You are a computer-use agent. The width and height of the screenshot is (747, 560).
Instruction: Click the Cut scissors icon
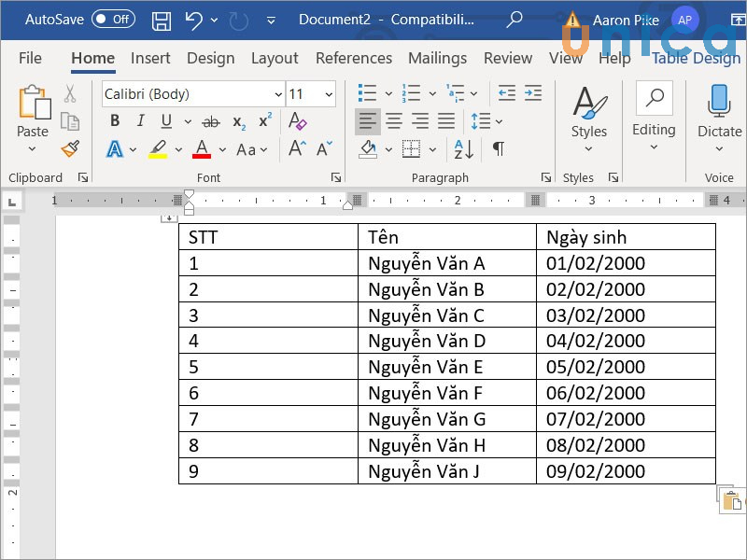[x=70, y=94]
